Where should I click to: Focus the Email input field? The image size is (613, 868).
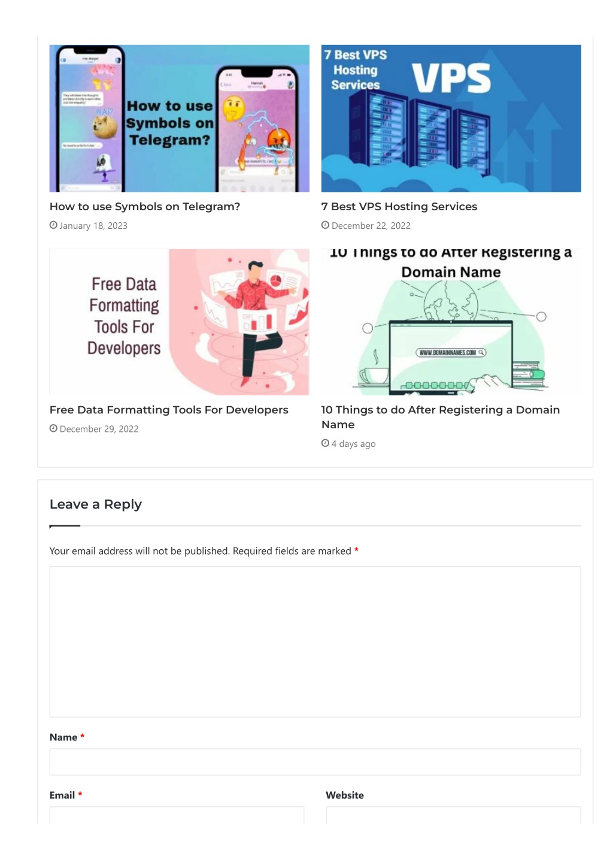click(177, 815)
